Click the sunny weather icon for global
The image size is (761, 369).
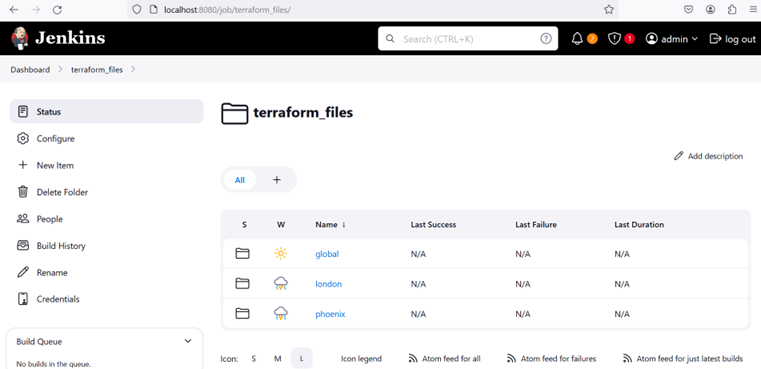pos(281,253)
